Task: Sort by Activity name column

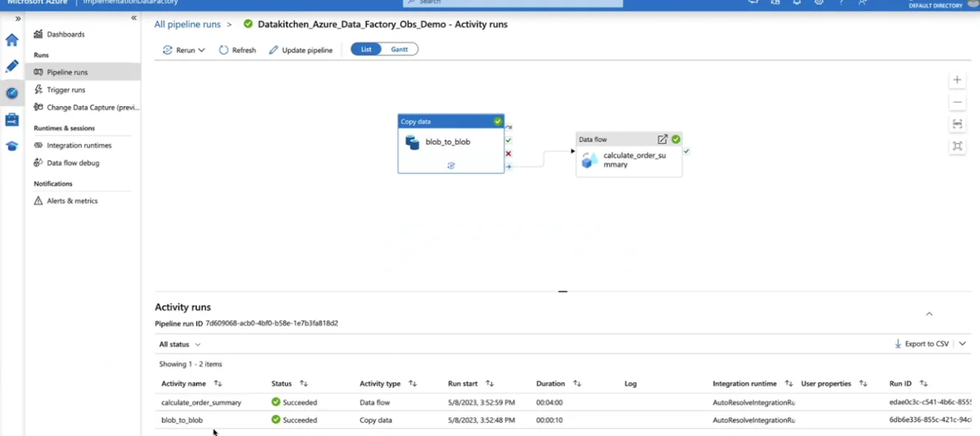Action: click(217, 384)
